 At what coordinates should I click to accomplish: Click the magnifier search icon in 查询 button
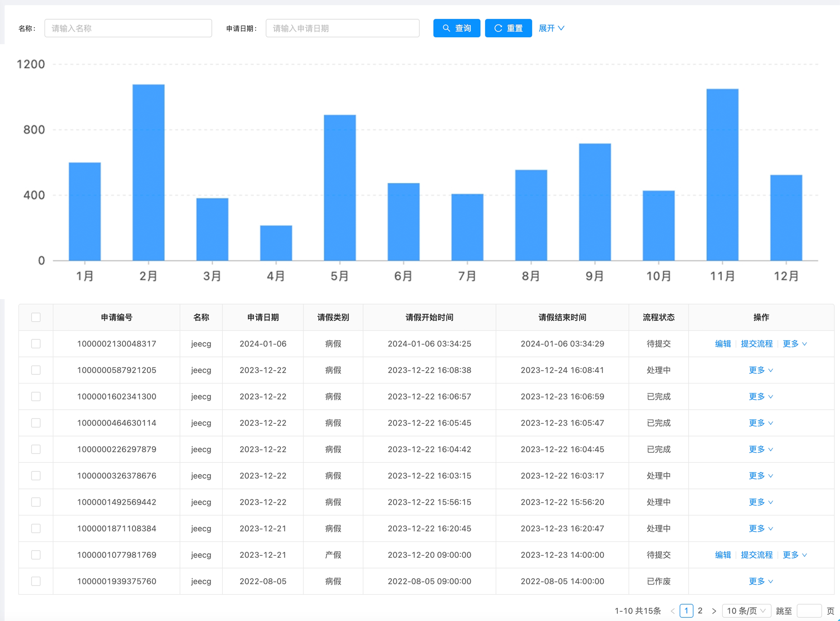[446, 28]
